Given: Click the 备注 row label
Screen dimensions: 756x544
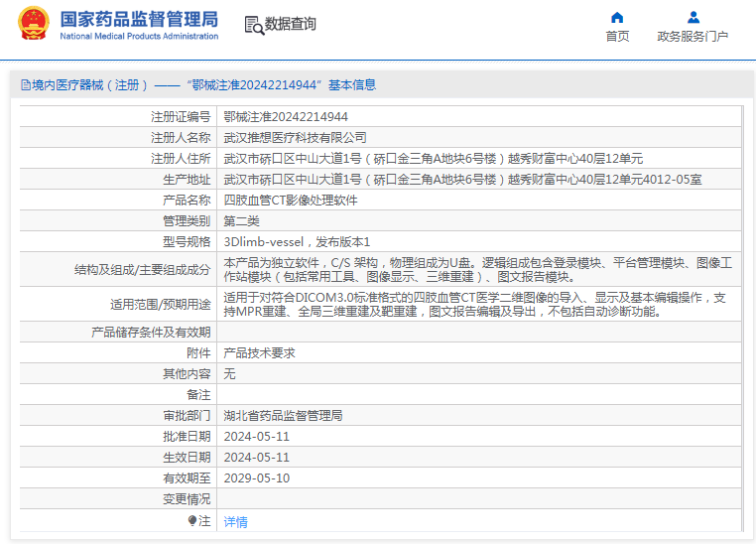Looking at the screenshot, I should coord(198,394).
